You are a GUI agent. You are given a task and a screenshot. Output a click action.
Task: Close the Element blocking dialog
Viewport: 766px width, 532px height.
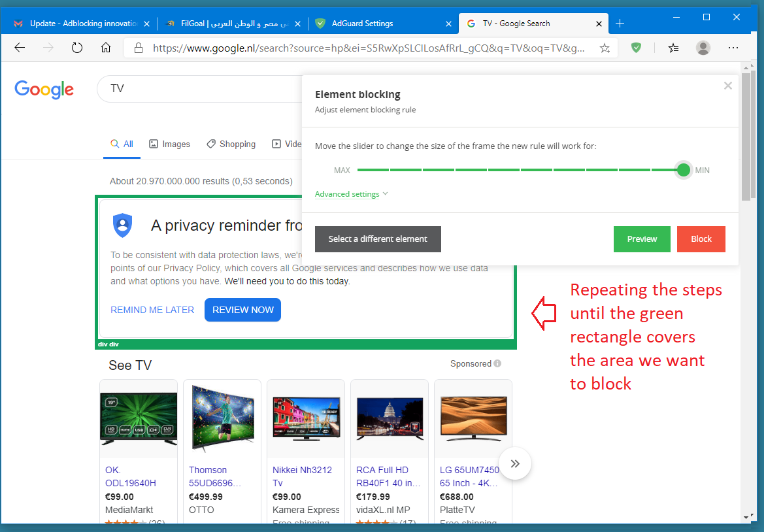coord(728,86)
